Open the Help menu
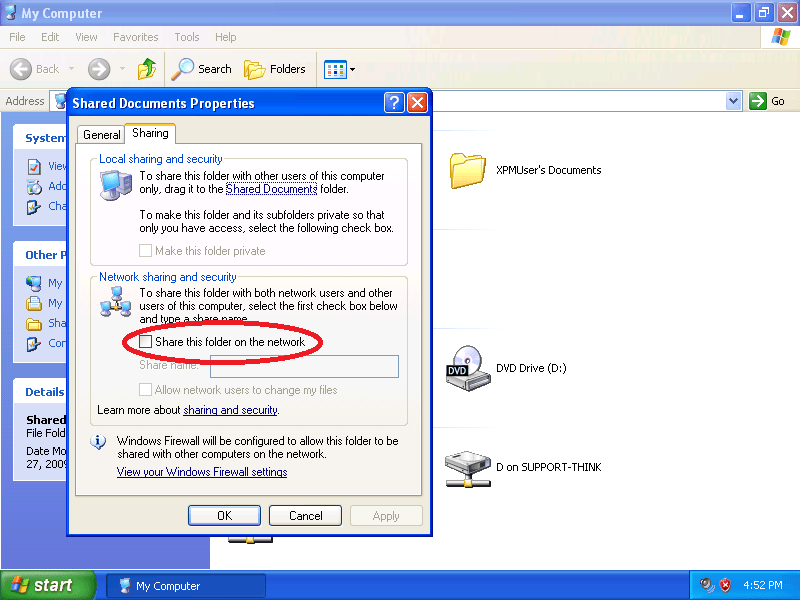 pos(226,37)
